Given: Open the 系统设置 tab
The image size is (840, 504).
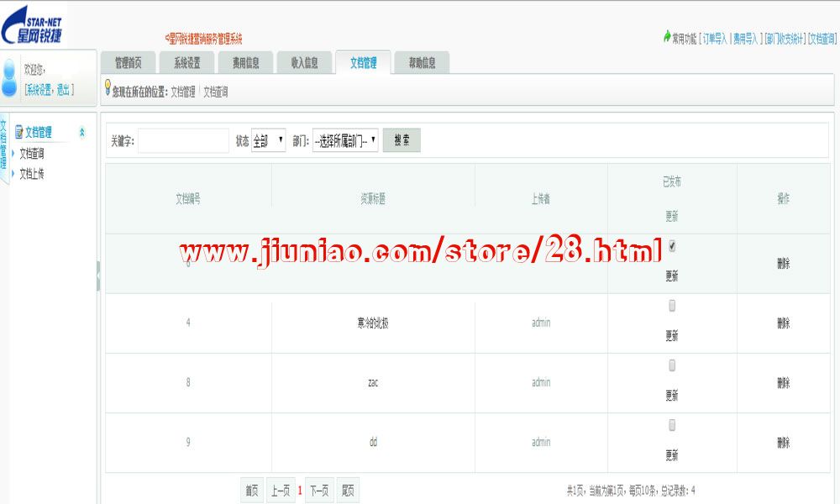Looking at the screenshot, I should 187,63.
